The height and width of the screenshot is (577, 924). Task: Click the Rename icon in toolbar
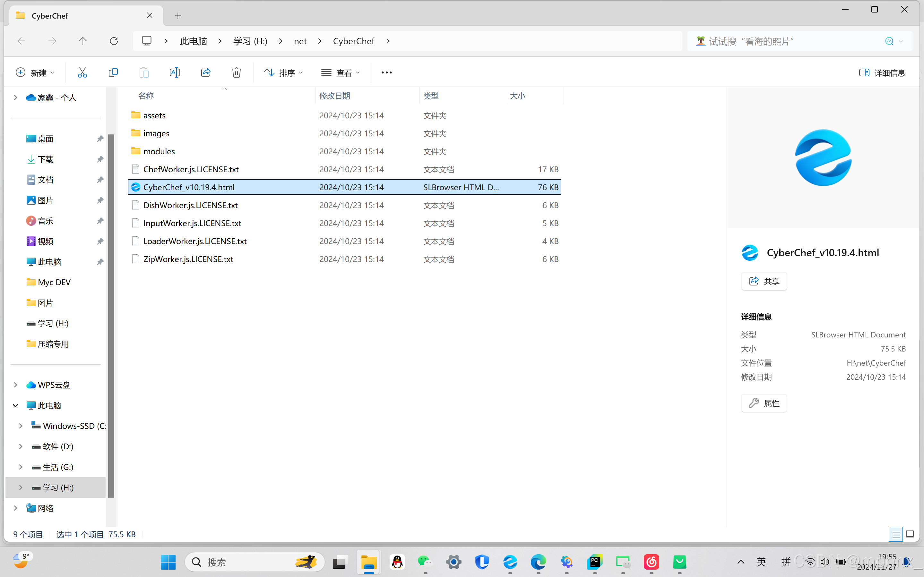[x=175, y=72]
